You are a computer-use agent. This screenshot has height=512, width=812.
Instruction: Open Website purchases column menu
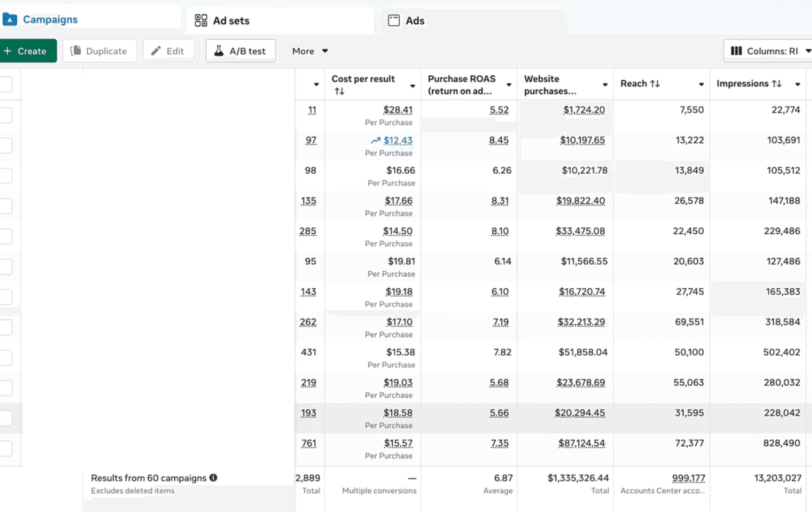605,85
